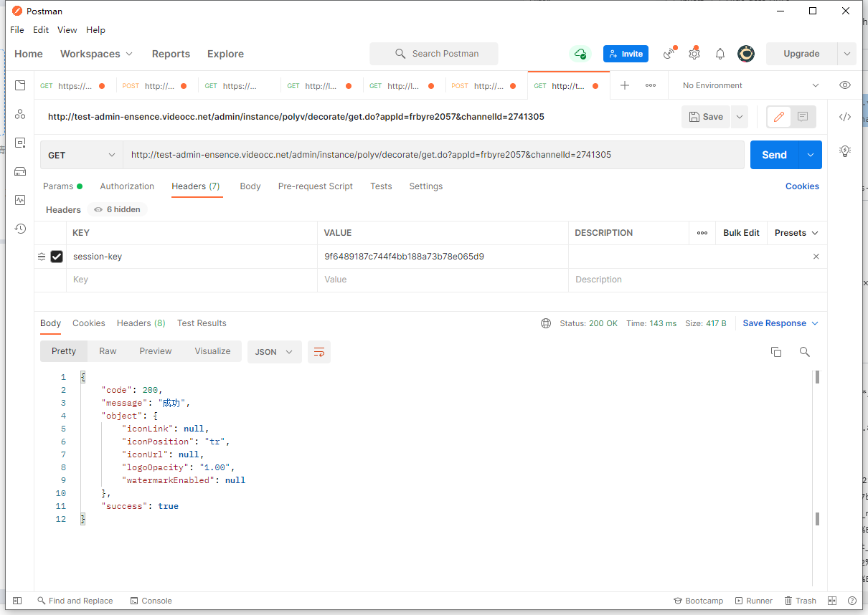868x615 pixels.
Task: Open the help icon in status bar
Action: click(x=852, y=601)
